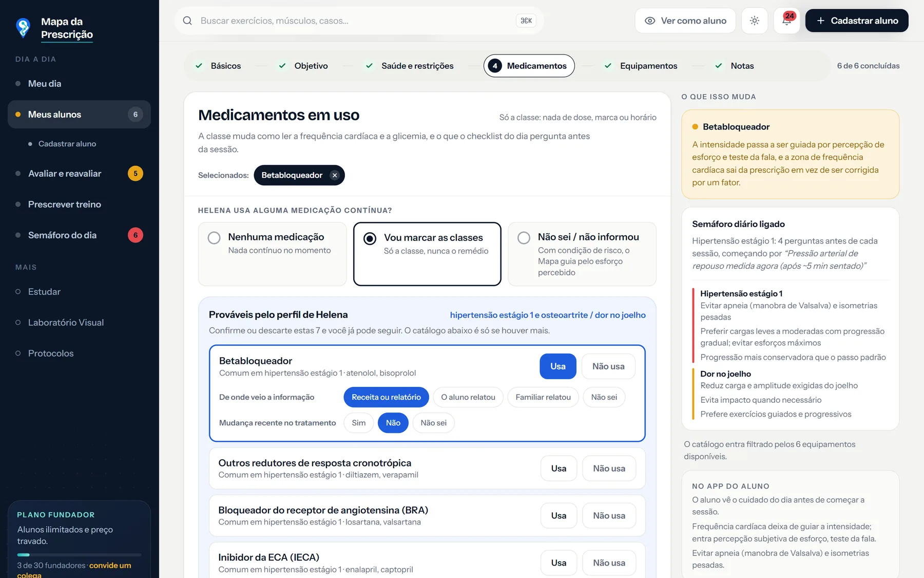
Task: Set info source to O aluno relatou
Action: pos(468,397)
